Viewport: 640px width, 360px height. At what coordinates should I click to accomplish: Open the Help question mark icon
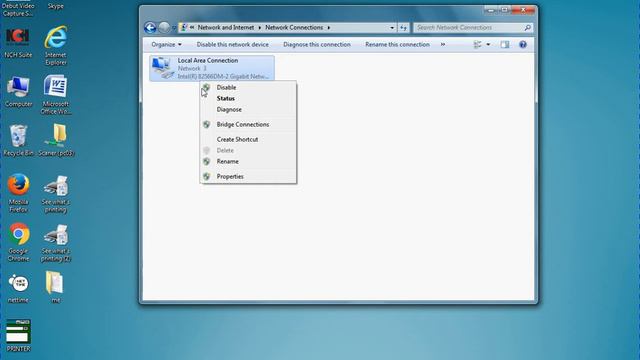pos(523,44)
